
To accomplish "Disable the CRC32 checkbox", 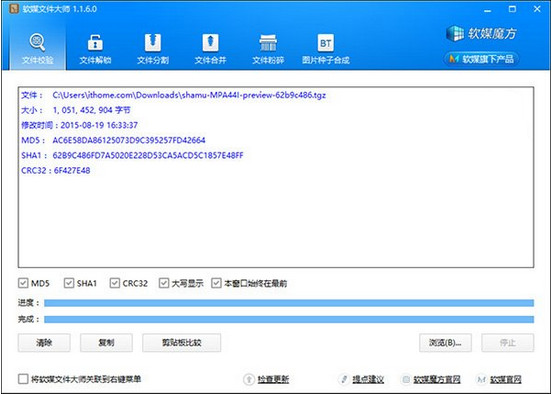I will 115,283.
